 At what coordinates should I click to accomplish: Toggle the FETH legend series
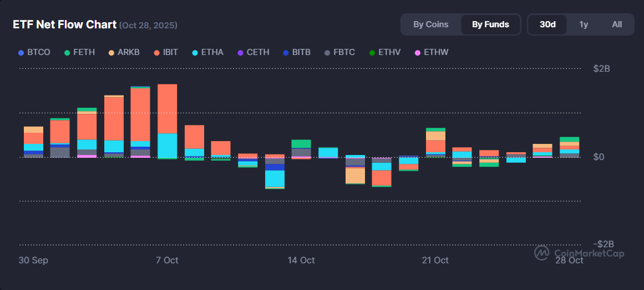pyautogui.click(x=79, y=52)
